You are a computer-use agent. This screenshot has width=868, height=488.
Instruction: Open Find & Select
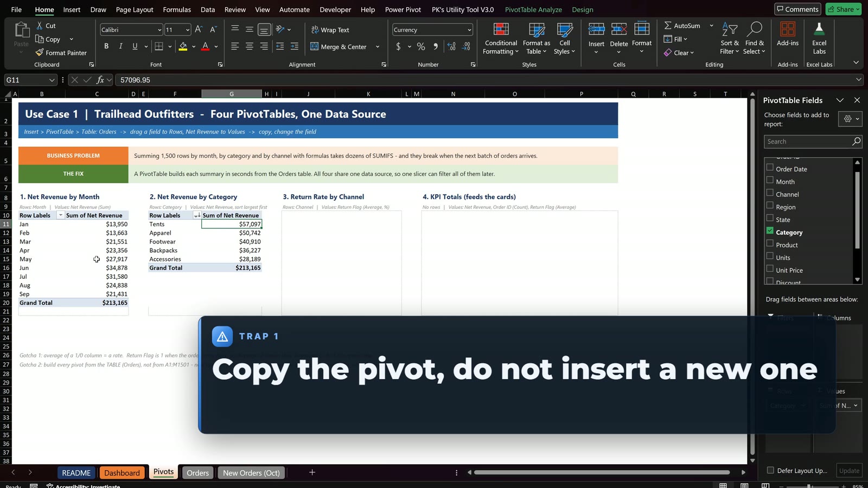tap(754, 38)
